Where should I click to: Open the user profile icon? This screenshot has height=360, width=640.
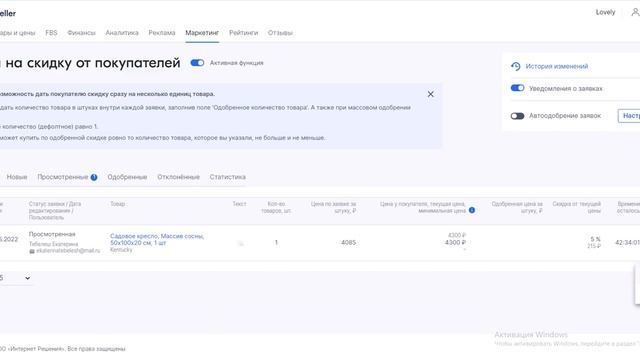point(635,12)
